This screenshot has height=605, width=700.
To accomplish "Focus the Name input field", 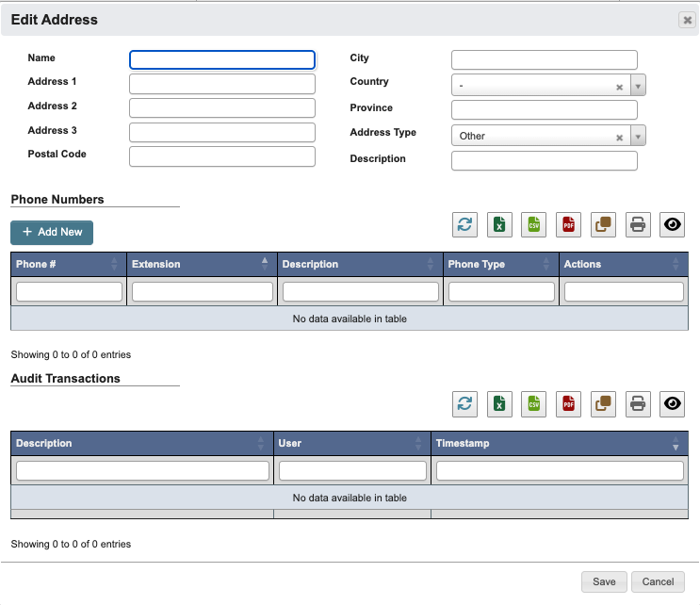I will click(x=222, y=59).
